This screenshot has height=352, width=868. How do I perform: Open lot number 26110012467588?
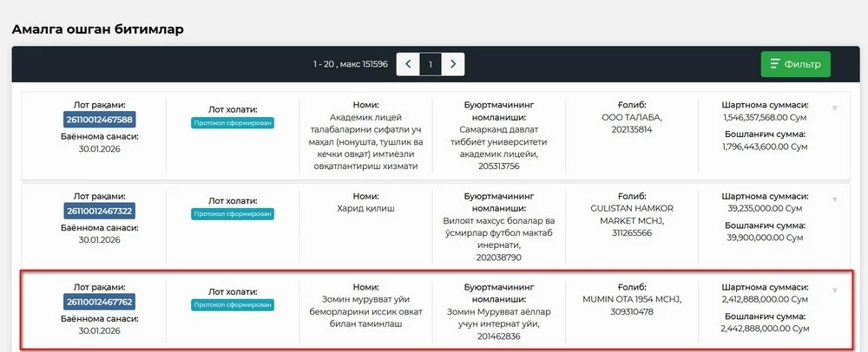click(x=99, y=120)
